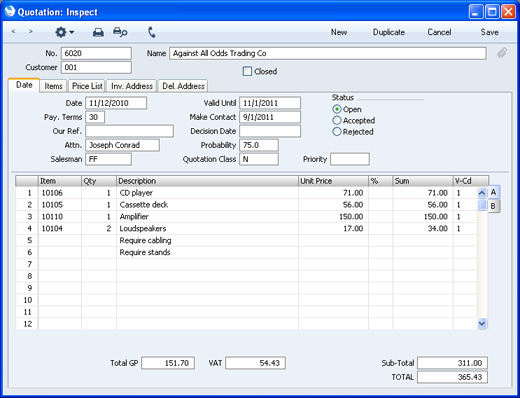Click the empty Decision Date field
Image resolution: width=520 pixels, height=398 pixels.
point(270,131)
